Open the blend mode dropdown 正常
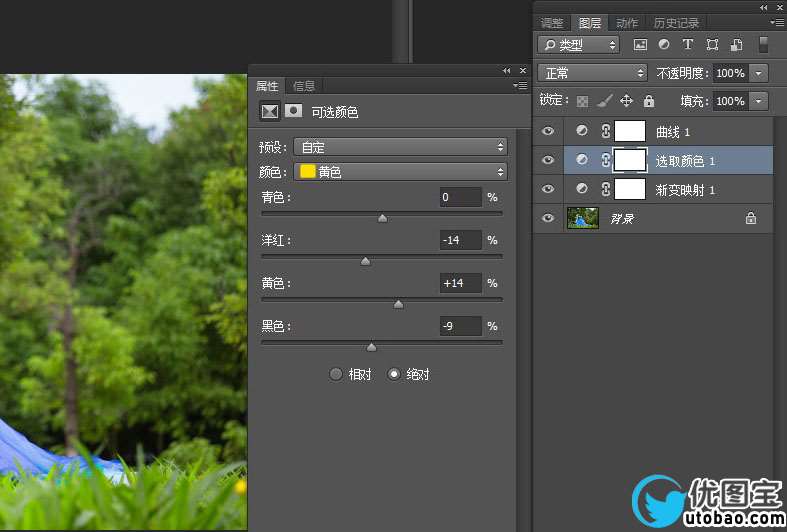Viewport: 787px width, 532px height. point(592,73)
